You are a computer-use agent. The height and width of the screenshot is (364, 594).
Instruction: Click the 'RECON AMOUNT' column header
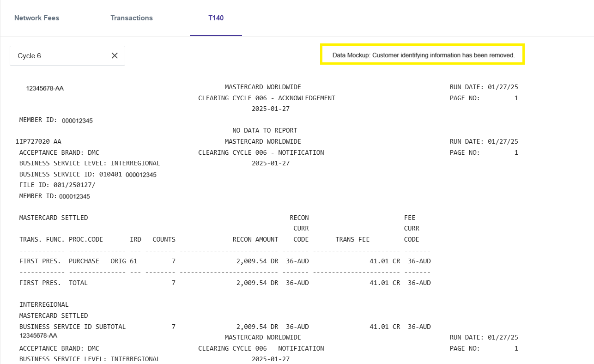tap(255, 239)
